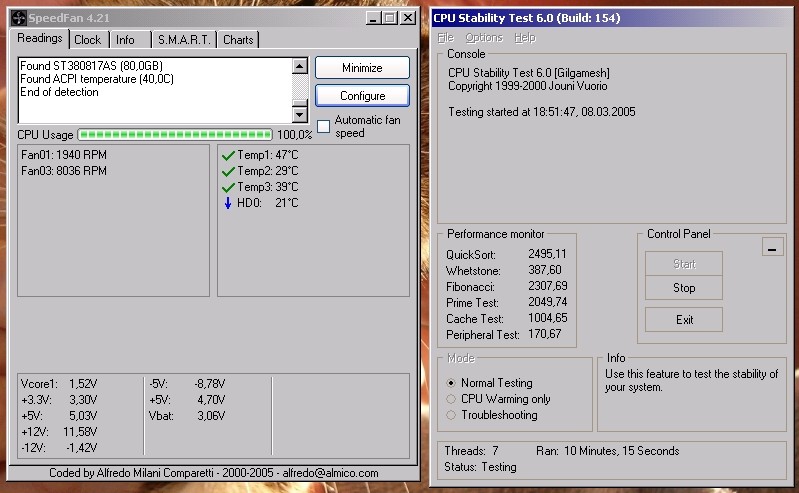Minimize SpeedFan using title bar button

(374, 18)
